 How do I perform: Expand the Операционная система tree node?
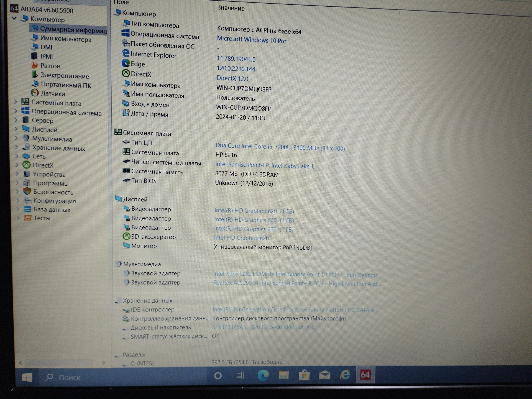[16, 111]
